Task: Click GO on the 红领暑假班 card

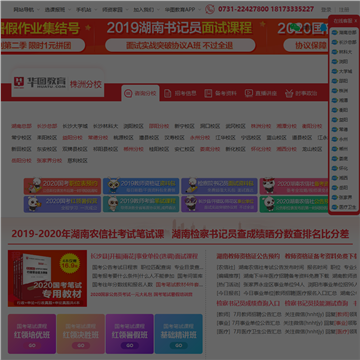Action: (130, 346)
